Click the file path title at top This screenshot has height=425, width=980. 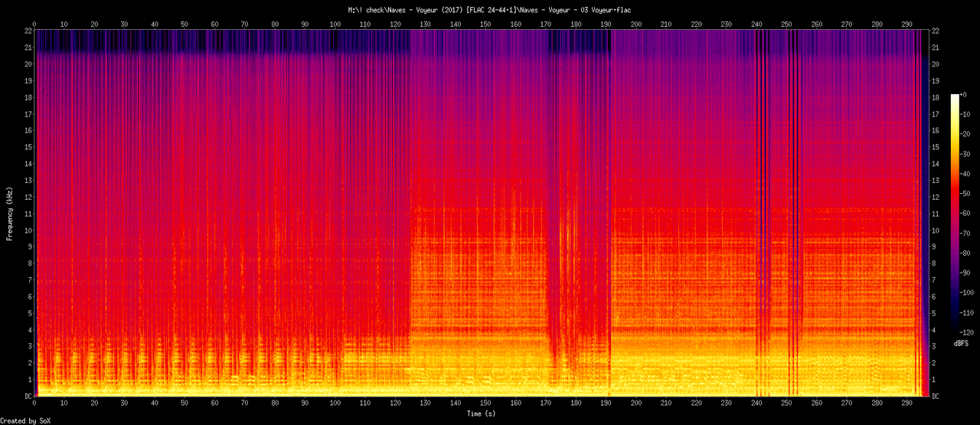tap(489, 10)
